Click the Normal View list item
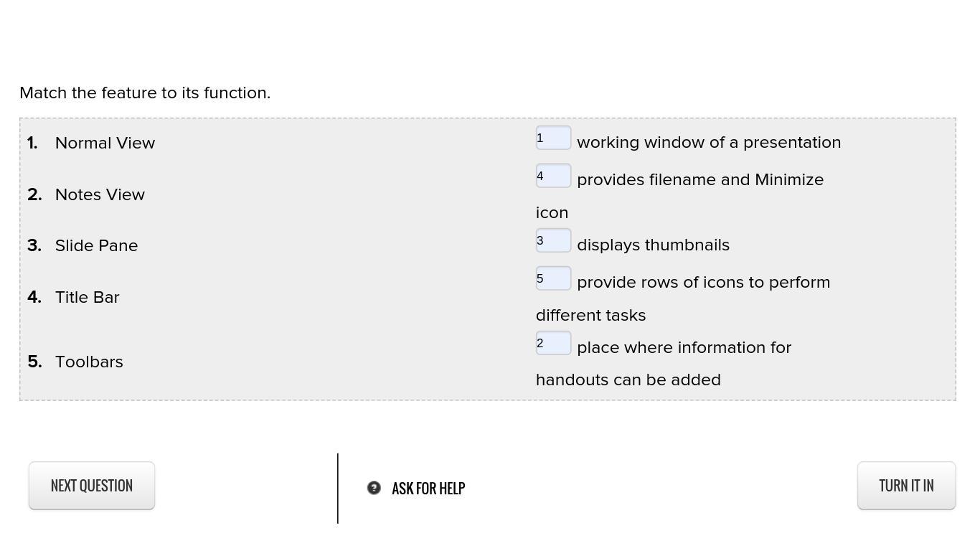980x551 pixels. pos(105,143)
